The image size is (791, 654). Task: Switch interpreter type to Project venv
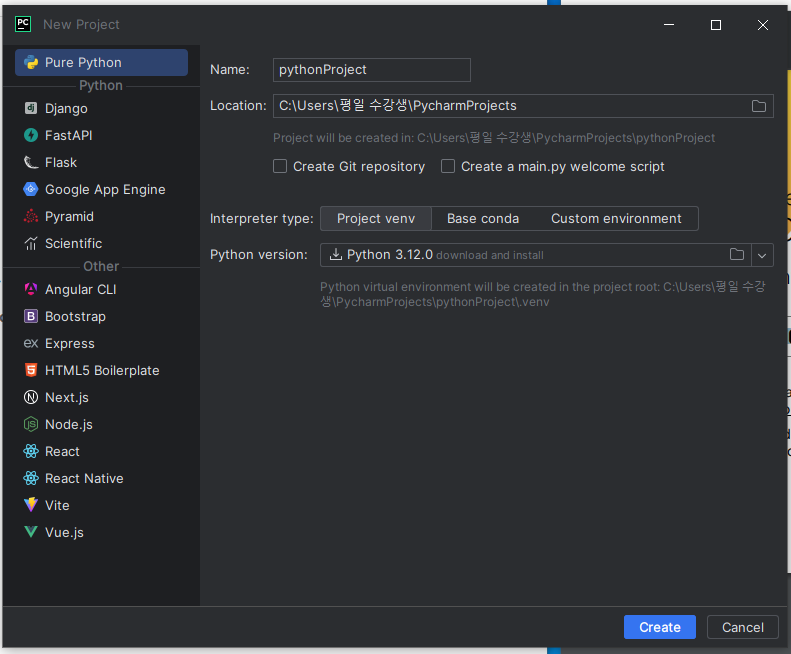pos(376,219)
